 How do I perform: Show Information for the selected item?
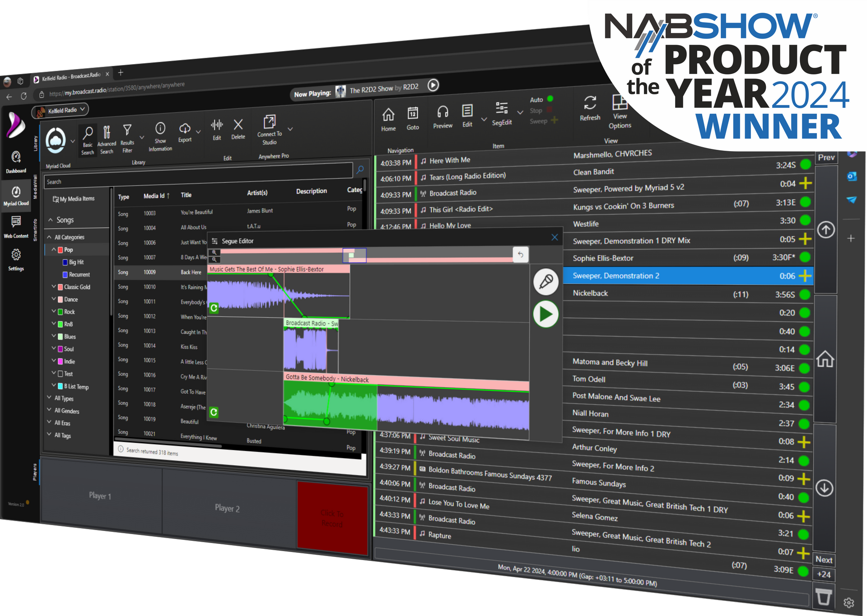pos(160,137)
